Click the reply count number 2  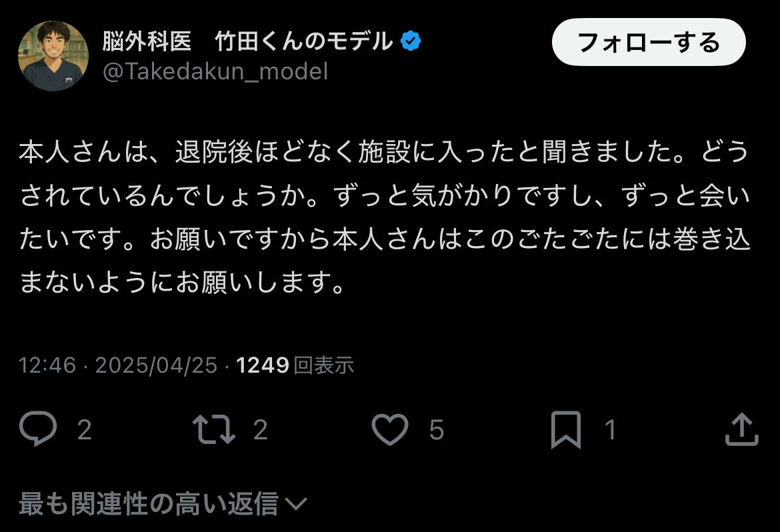(85, 430)
